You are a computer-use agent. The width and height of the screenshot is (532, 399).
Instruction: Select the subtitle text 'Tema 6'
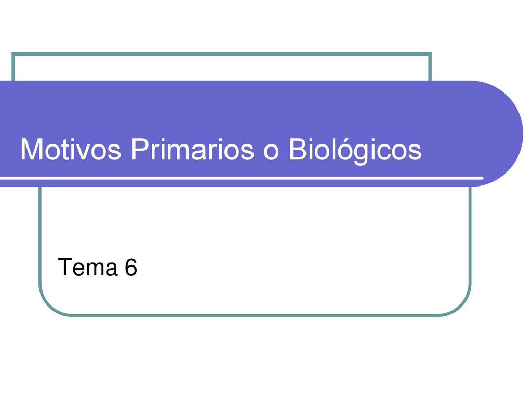(x=97, y=268)
